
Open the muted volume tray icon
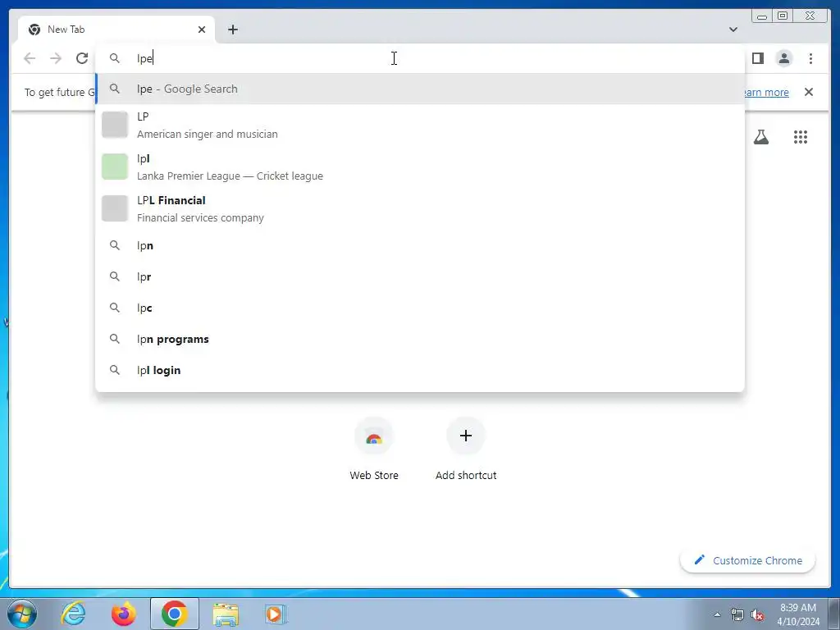pyautogui.click(x=757, y=614)
